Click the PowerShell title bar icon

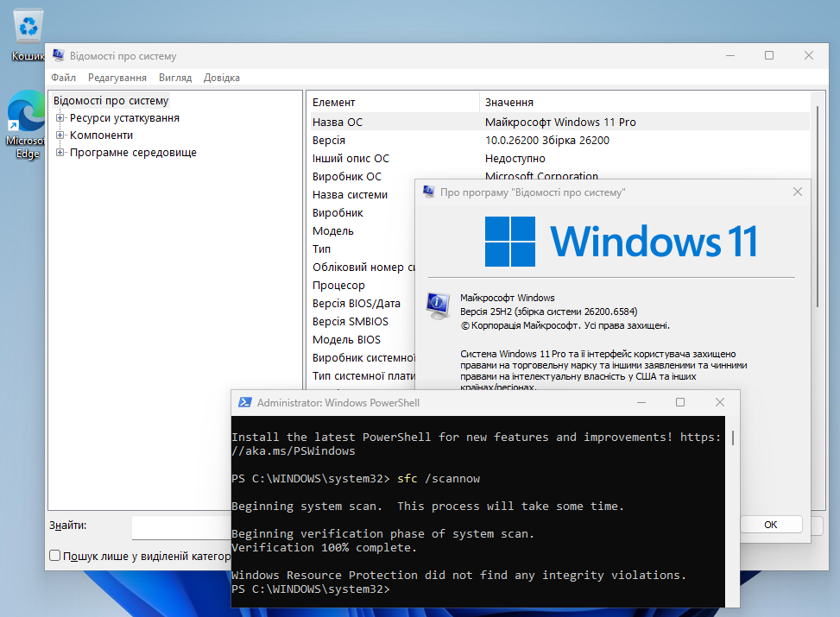[245, 402]
